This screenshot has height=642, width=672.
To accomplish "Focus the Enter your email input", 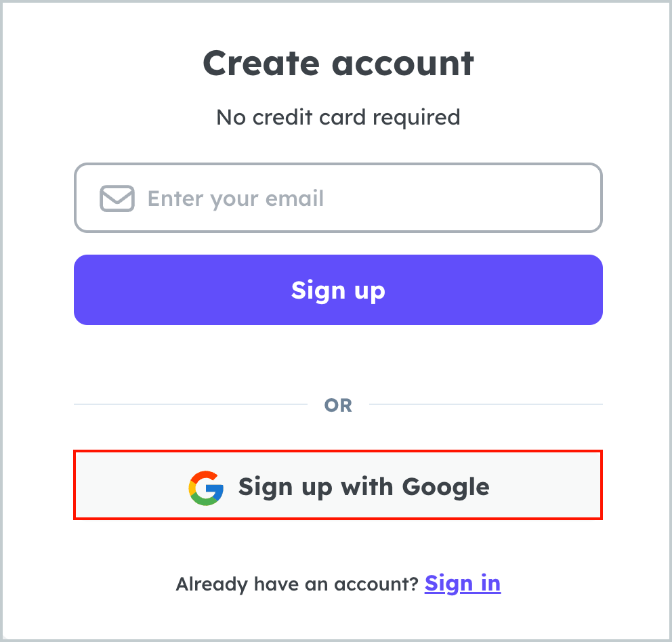I will pos(338,198).
